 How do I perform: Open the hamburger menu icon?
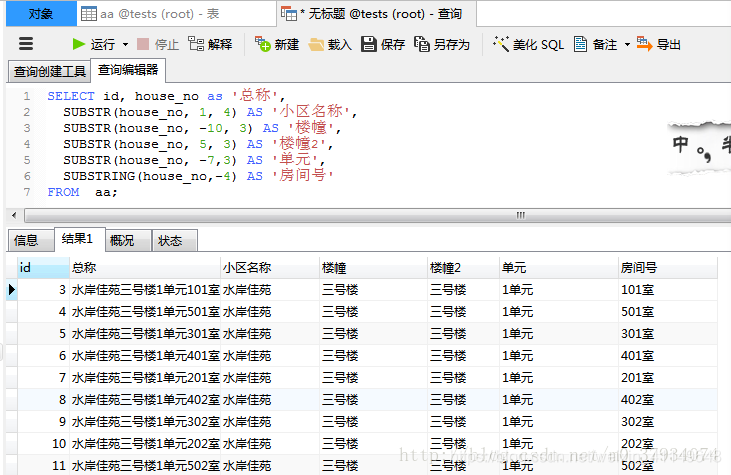click(x=26, y=44)
